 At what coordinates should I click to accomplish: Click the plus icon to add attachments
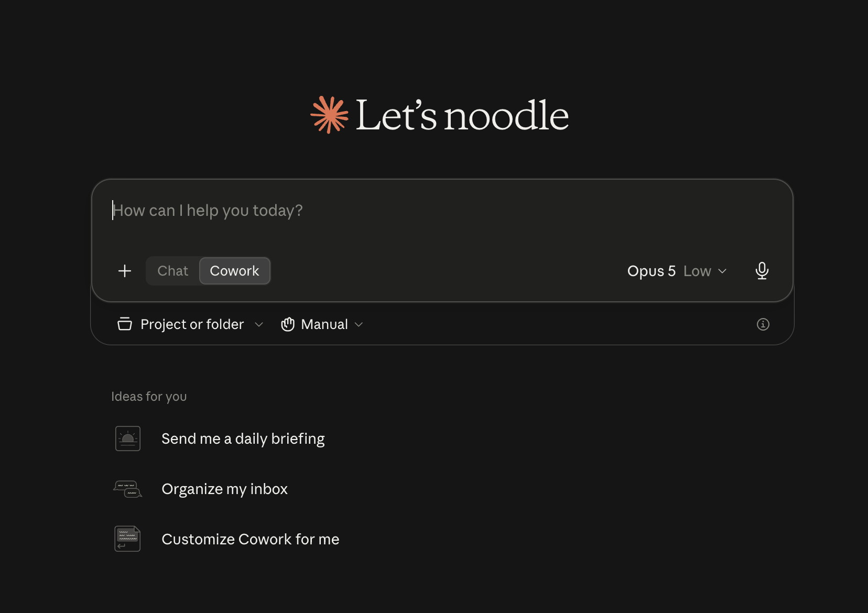[x=125, y=271]
